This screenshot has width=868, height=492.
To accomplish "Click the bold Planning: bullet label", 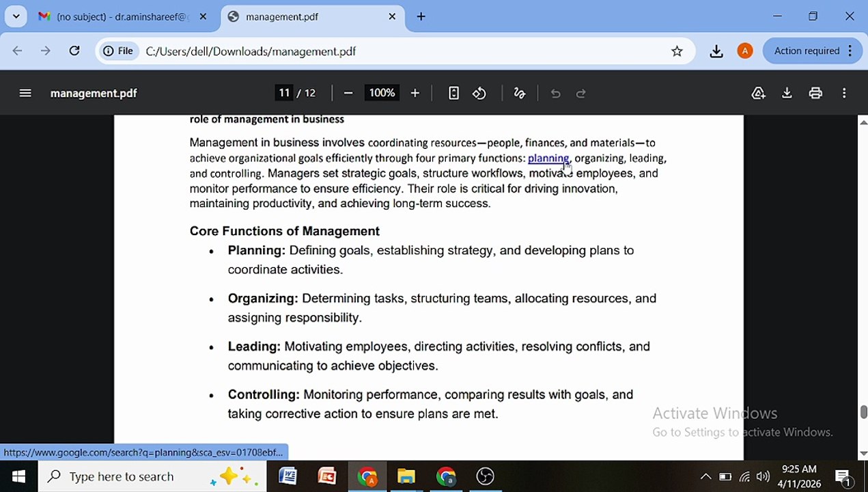I will [257, 250].
